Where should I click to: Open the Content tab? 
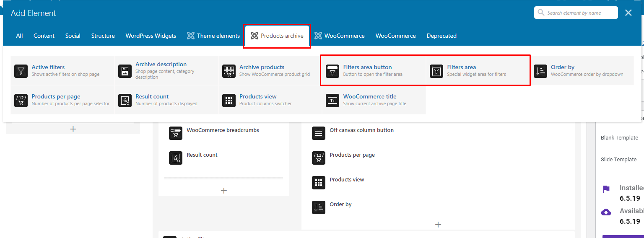coord(44,36)
